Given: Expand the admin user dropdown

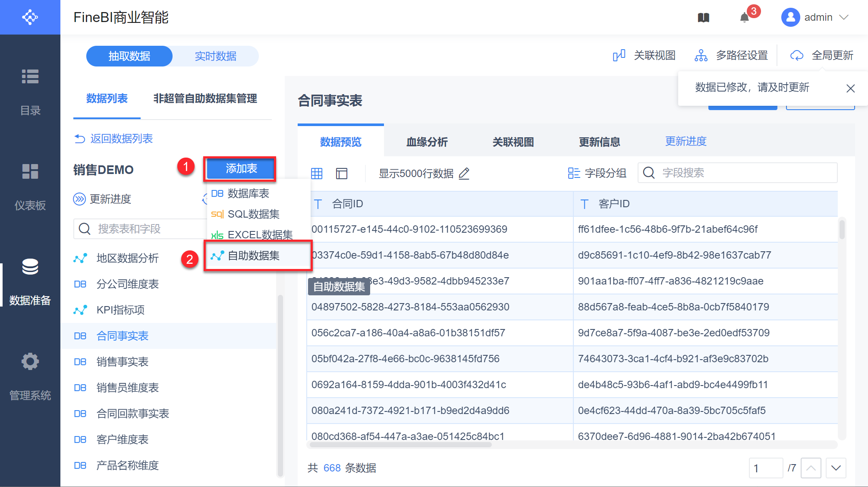Looking at the screenshot, I should pos(844,17).
